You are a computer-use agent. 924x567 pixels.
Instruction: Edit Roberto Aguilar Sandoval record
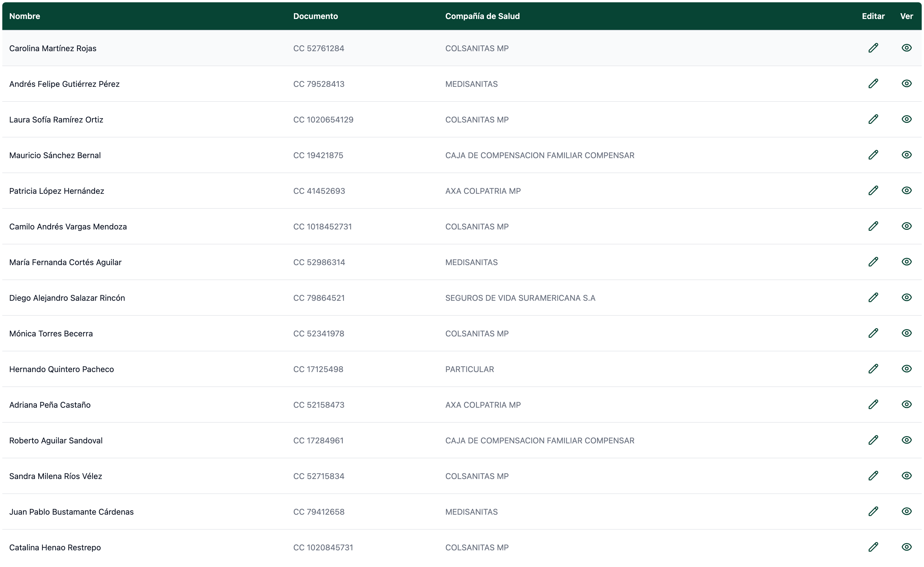point(873,440)
